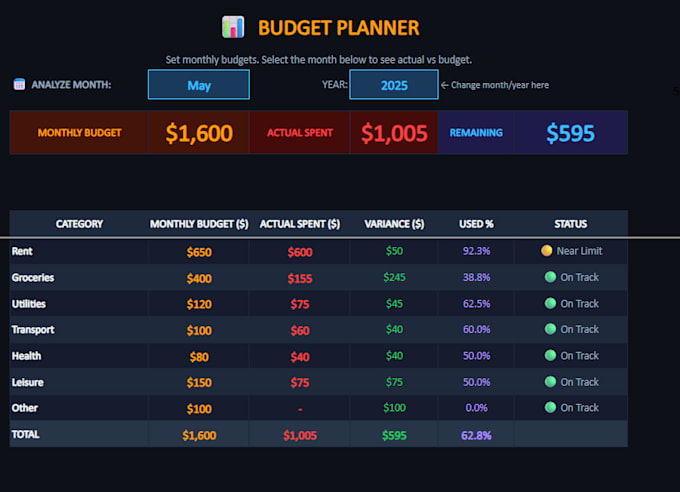Click the green status dot in Transport row

550,329
